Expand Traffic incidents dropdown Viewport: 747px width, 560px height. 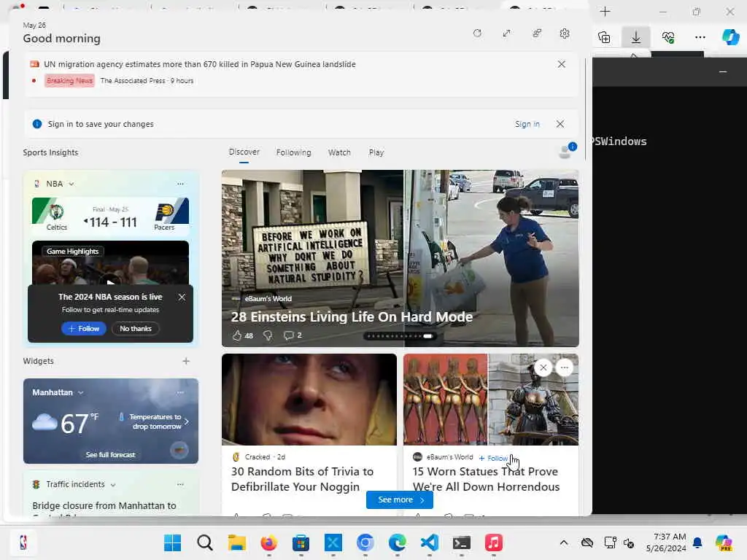click(112, 484)
